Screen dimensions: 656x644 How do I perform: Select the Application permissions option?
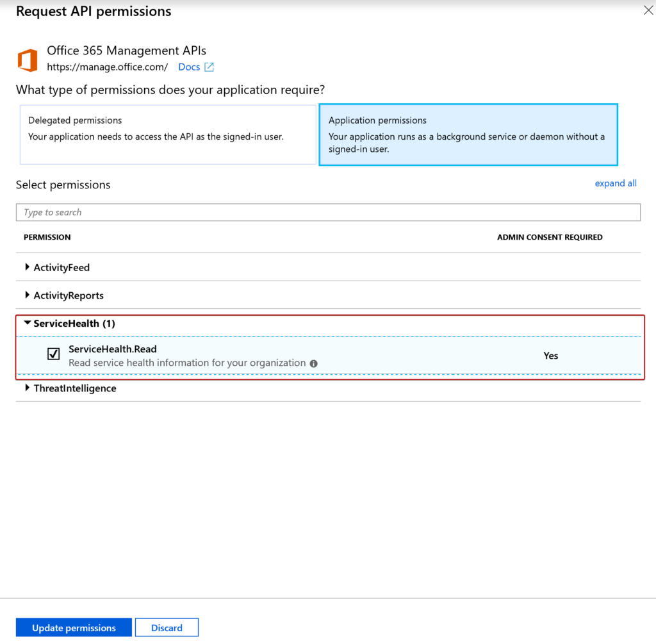tap(468, 134)
